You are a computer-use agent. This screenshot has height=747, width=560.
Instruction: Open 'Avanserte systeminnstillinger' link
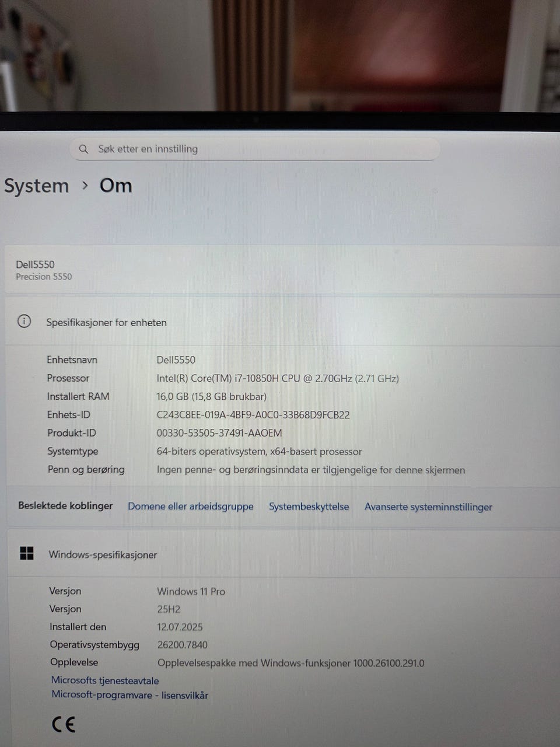(428, 507)
